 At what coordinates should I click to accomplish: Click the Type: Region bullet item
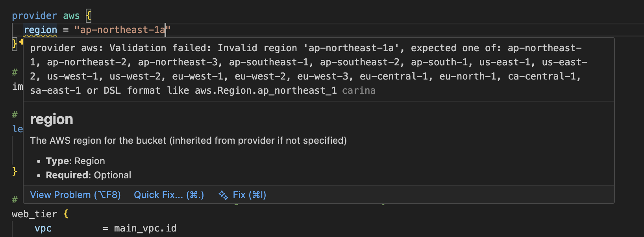[75, 161]
